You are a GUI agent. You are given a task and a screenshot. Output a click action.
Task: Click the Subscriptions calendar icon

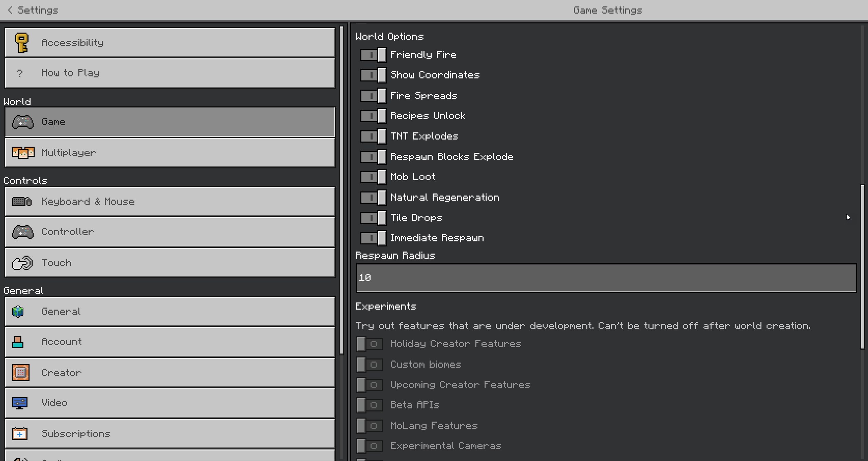point(20,434)
